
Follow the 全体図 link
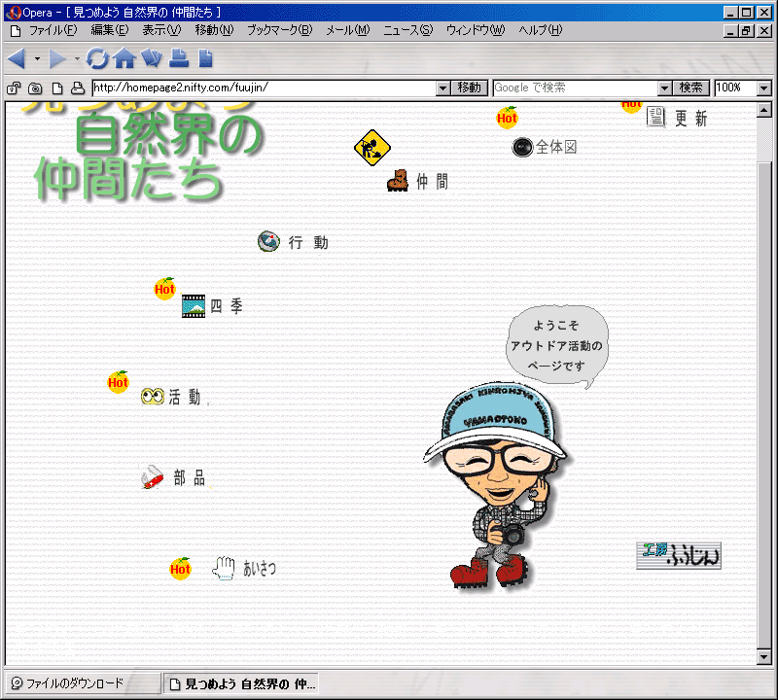(556, 147)
